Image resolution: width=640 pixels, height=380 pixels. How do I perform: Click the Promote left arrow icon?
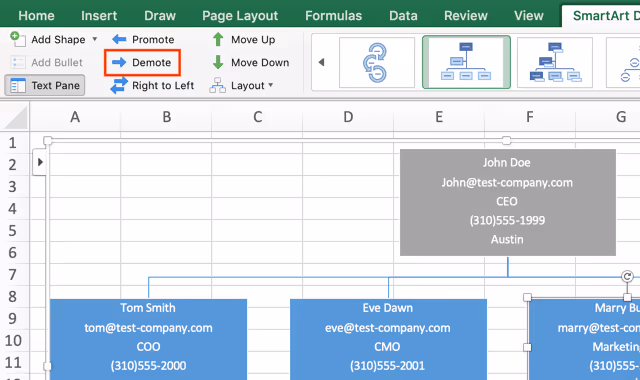[119, 39]
